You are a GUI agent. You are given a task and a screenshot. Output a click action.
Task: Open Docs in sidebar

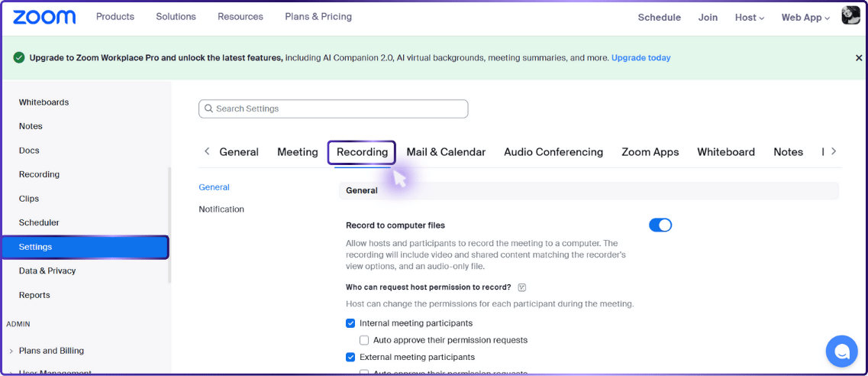[29, 151]
